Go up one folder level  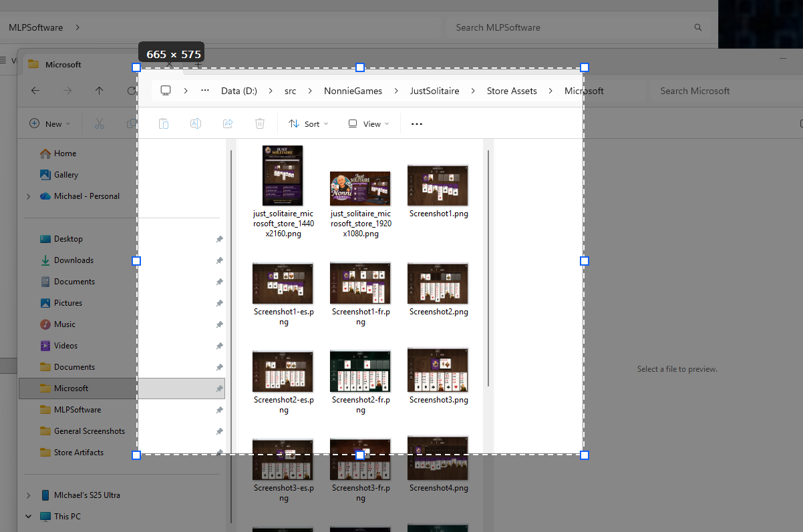point(100,91)
